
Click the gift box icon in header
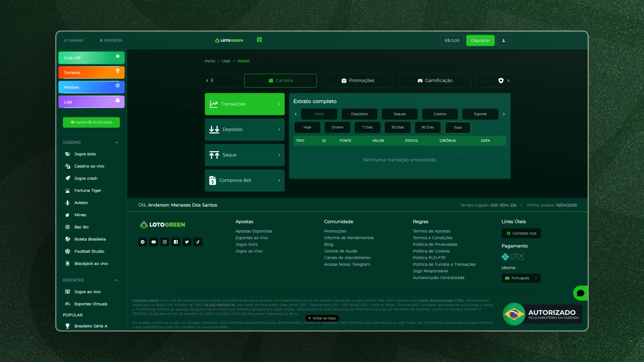point(259,40)
